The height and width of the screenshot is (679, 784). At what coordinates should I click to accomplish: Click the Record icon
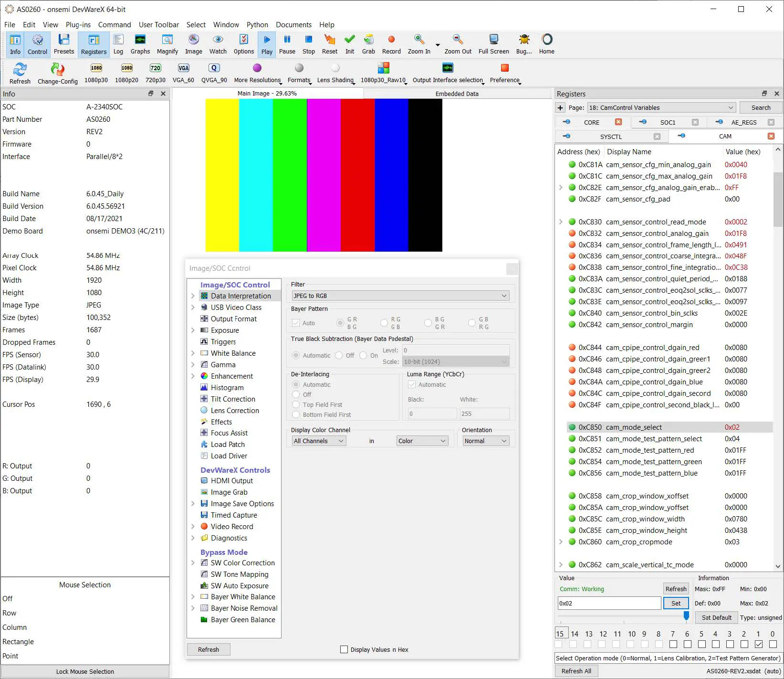click(x=391, y=44)
